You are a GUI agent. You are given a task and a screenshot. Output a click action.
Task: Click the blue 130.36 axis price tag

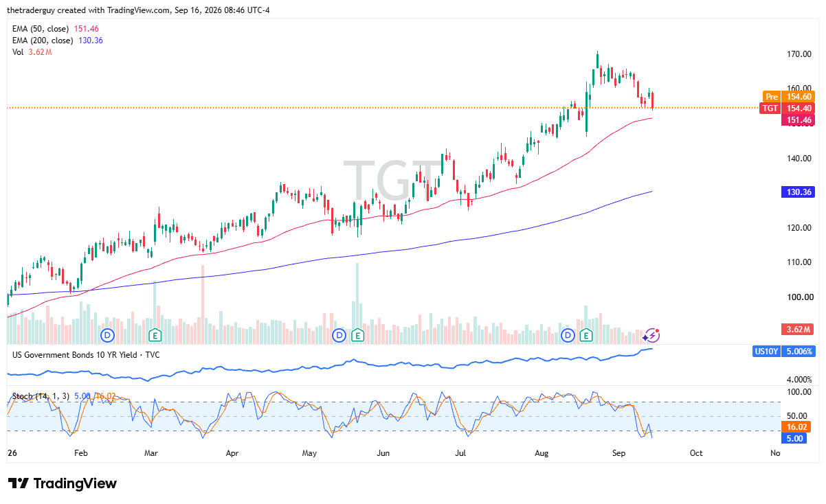(x=799, y=192)
